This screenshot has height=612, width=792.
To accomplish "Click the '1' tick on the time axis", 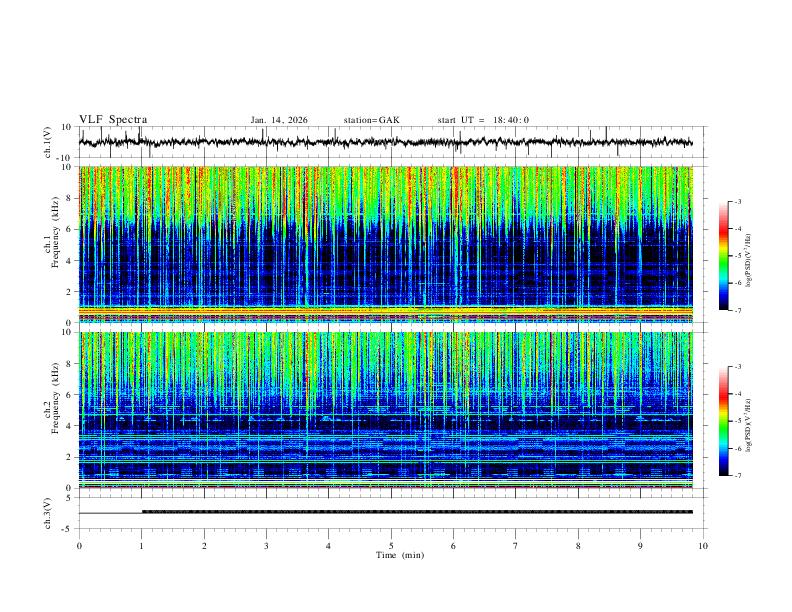I will pyautogui.click(x=141, y=546).
